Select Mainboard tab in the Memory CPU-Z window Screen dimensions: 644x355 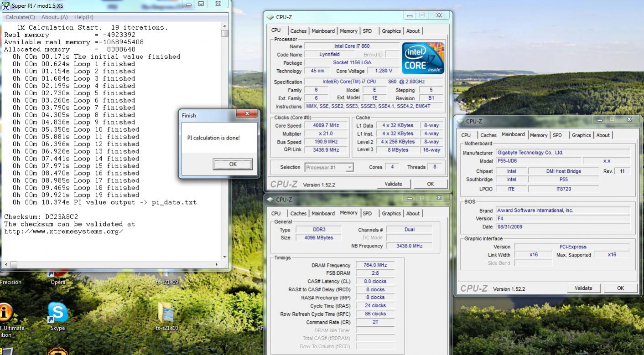(323, 213)
